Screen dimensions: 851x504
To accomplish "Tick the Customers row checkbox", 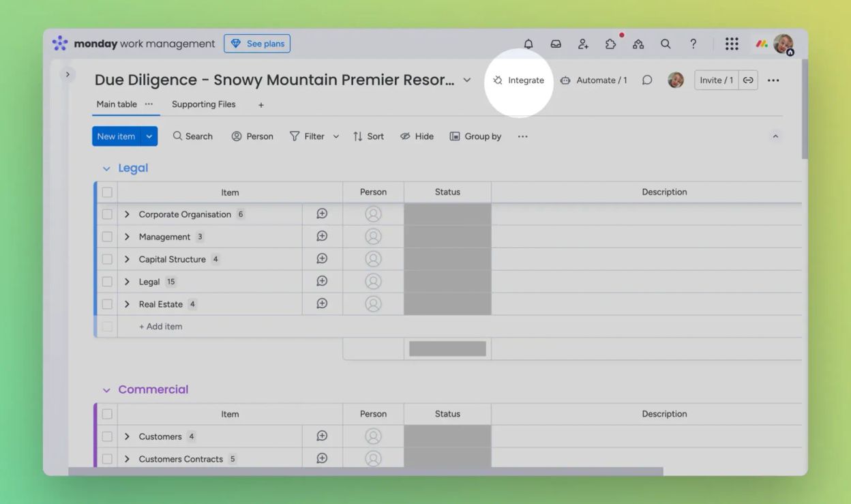I will [107, 436].
